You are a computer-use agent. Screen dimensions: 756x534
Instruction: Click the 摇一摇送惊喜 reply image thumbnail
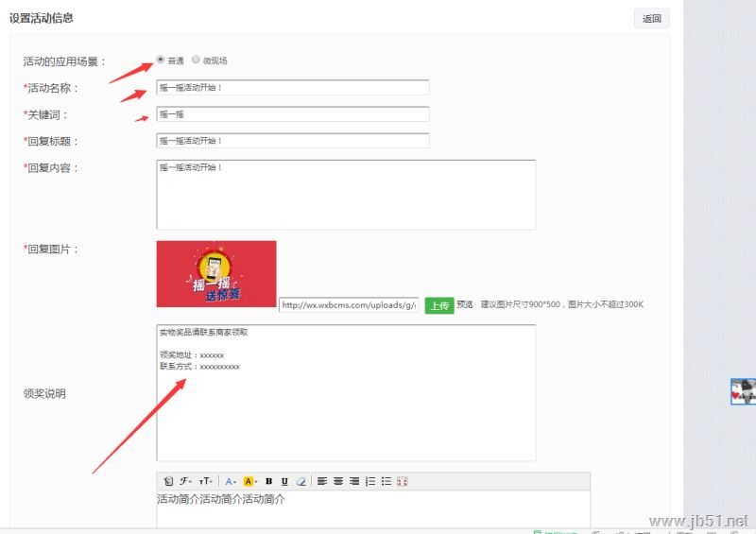(216, 273)
